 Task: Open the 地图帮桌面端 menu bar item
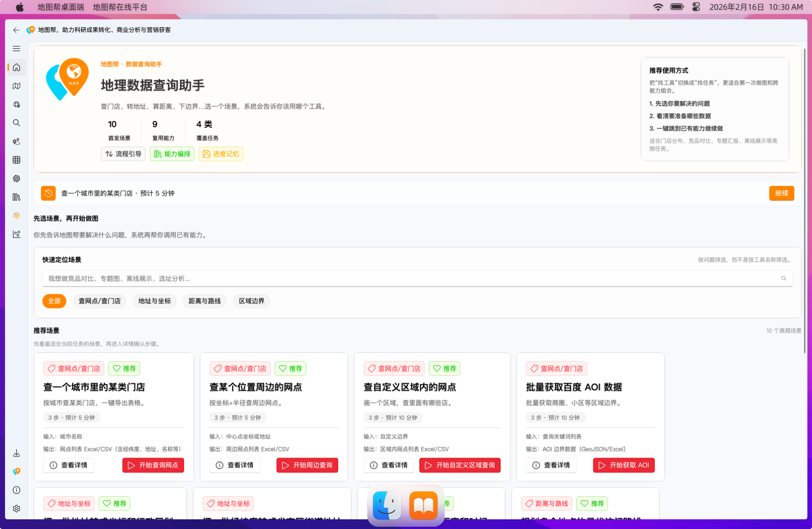click(60, 7)
